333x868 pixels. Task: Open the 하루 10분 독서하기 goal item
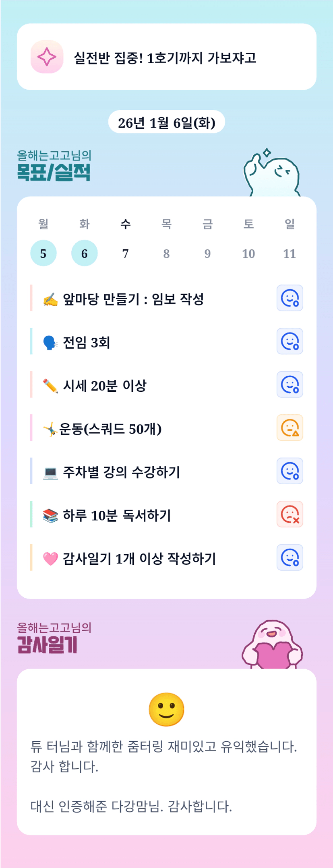click(117, 515)
